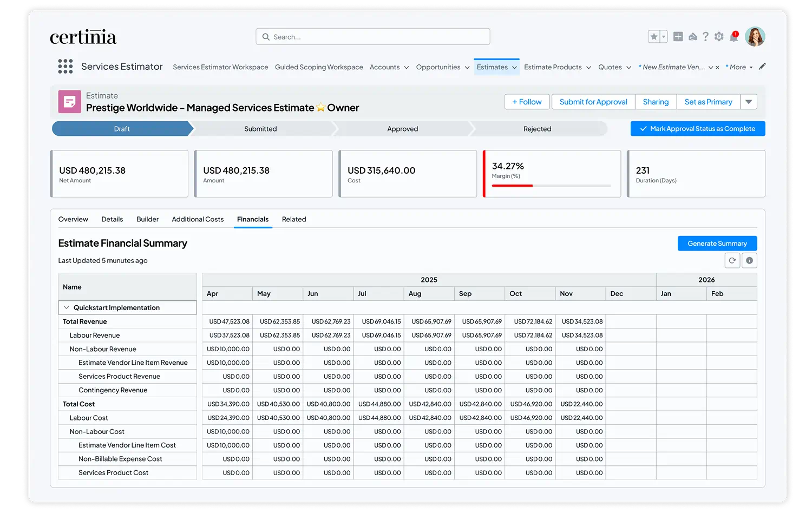Viewport: 812px width, 513px height.
Task: Open more actions dropdown beside Set as Primary
Action: point(749,102)
